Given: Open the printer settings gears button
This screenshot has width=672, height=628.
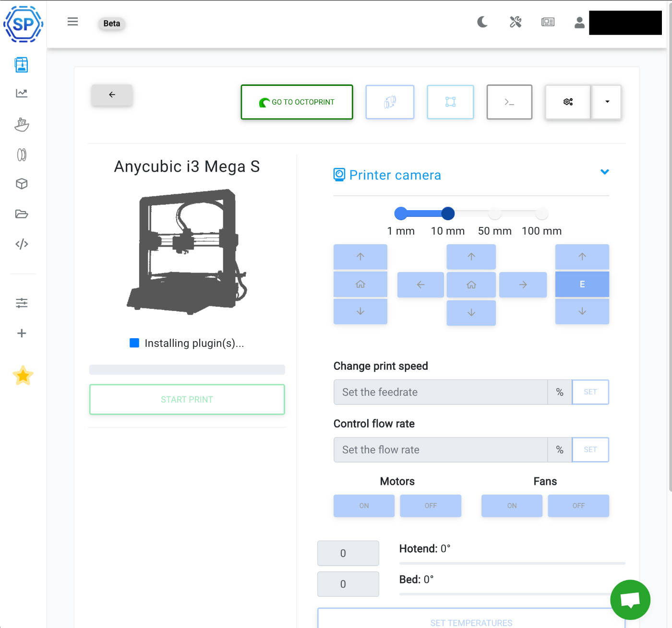Looking at the screenshot, I should (x=568, y=102).
